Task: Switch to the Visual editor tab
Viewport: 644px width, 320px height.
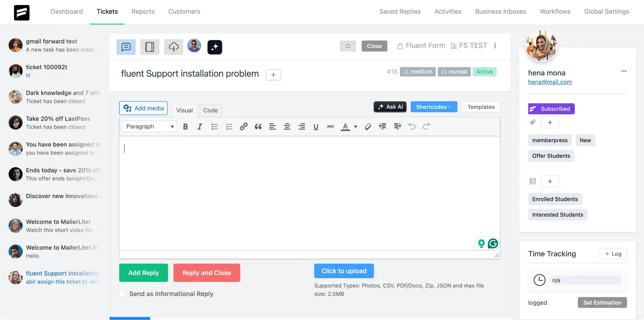Action: click(x=185, y=110)
